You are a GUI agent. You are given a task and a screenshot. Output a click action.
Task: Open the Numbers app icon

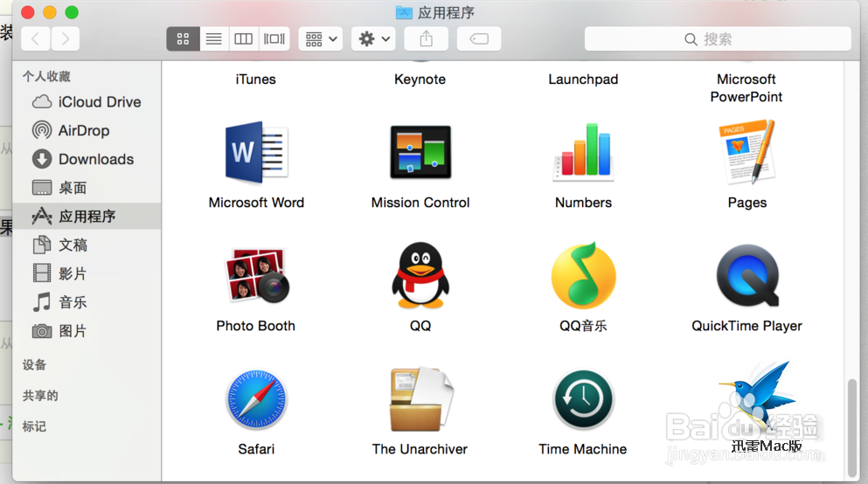click(583, 152)
